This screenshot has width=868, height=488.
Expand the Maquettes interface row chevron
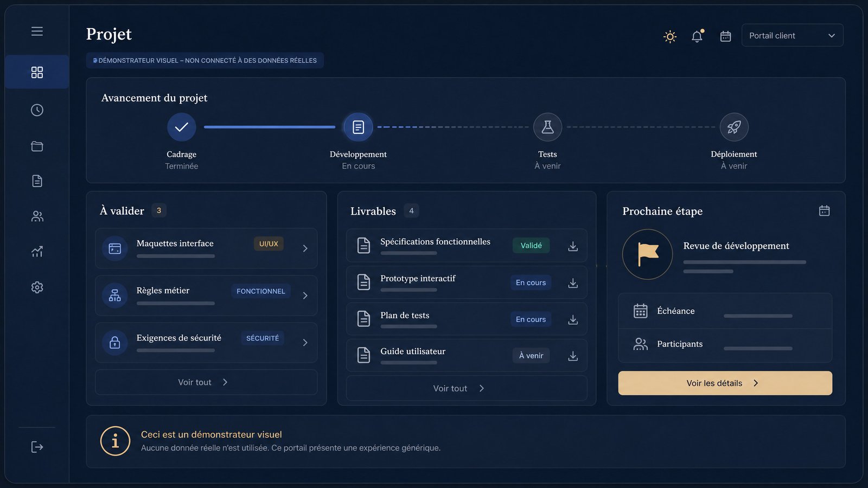click(305, 248)
